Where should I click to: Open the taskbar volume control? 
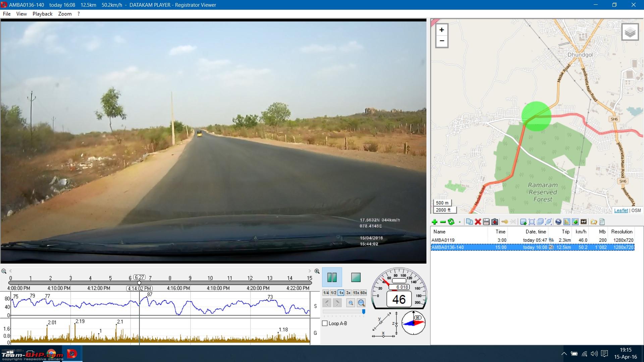[x=594, y=354]
